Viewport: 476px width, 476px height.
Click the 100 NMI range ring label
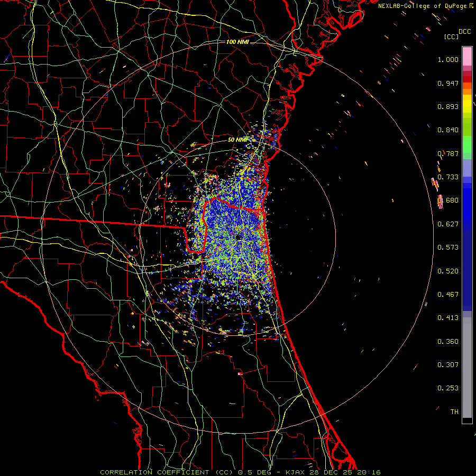click(x=237, y=42)
